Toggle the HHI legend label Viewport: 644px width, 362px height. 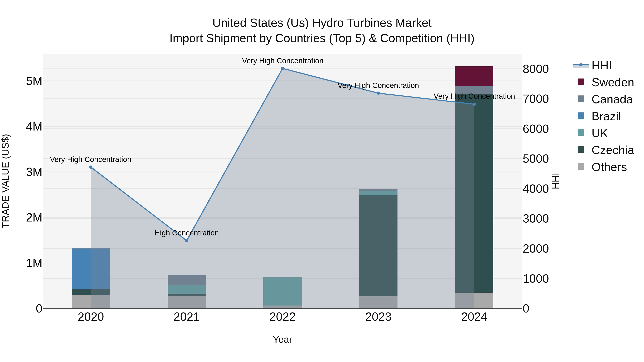point(601,65)
